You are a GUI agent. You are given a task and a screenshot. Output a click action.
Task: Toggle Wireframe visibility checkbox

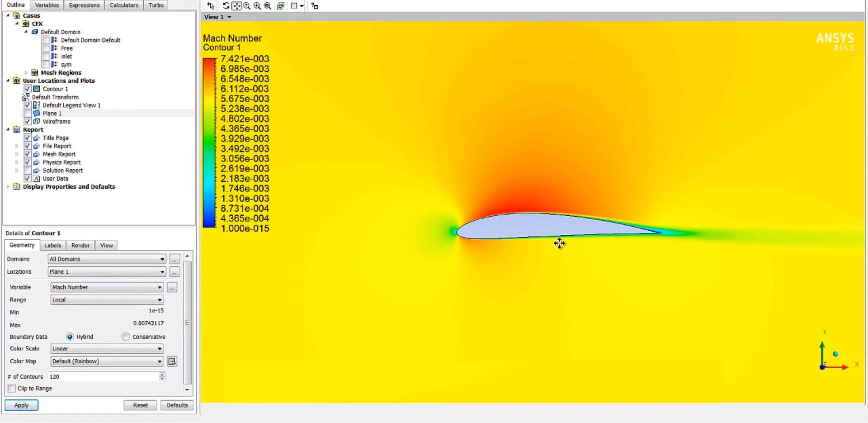pos(27,121)
